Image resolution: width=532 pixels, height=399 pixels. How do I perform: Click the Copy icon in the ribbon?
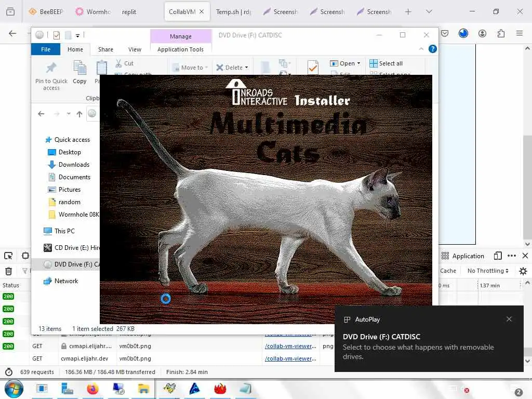click(x=79, y=68)
